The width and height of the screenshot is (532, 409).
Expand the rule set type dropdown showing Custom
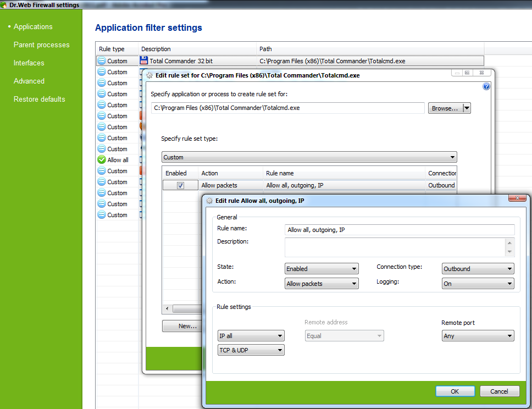point(309,157)
